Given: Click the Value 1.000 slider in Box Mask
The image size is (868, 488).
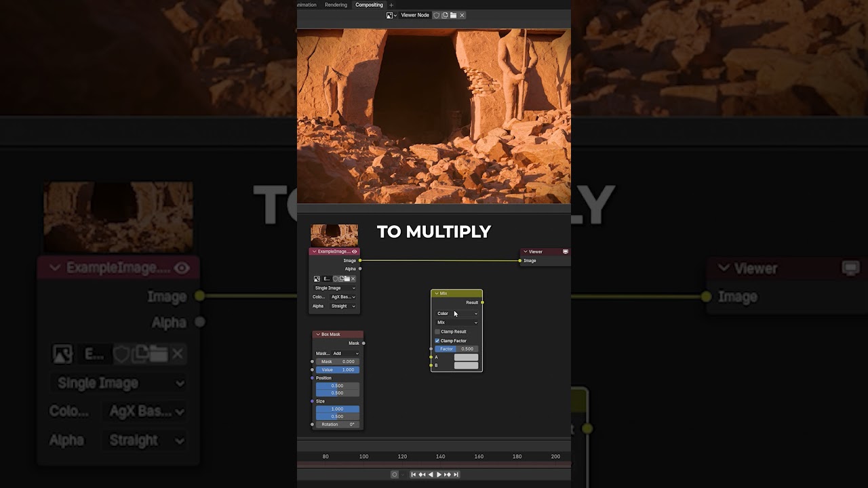Looking at the screenshot, I should point(338,370).
